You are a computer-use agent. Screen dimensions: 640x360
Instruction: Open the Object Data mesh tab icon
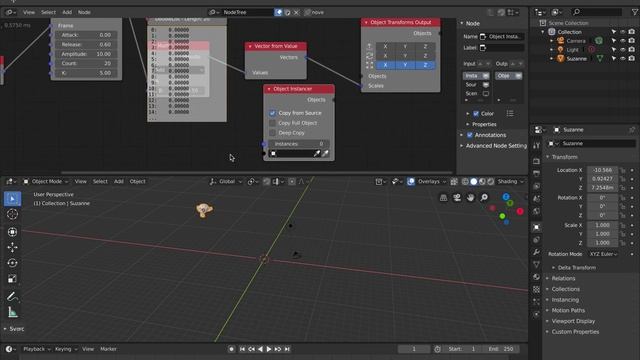pyautogui.click(x=536, y=264)
